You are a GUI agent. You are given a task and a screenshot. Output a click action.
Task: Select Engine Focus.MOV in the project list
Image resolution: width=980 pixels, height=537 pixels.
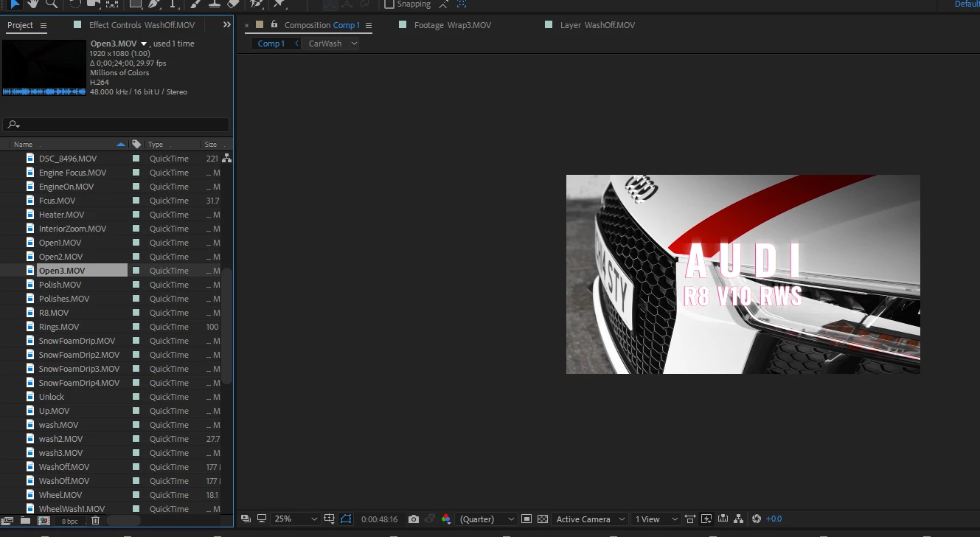coord(72,173)
